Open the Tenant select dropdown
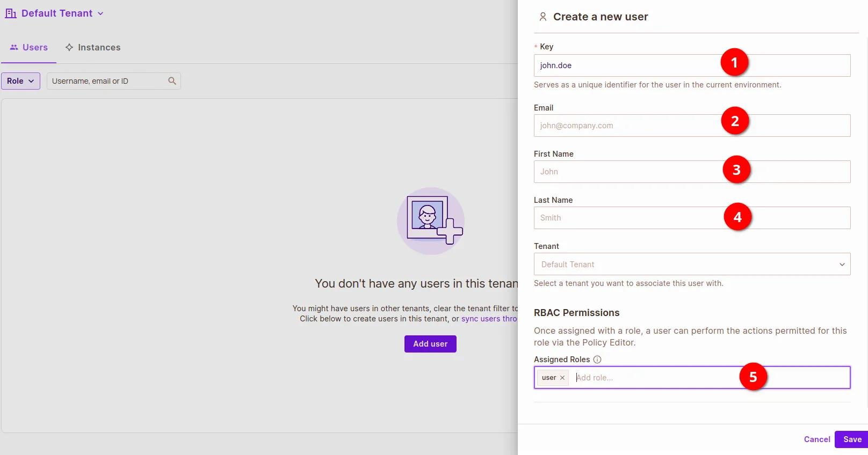The height and width of the screenshot is (455, 868). [x=692, y=265]
